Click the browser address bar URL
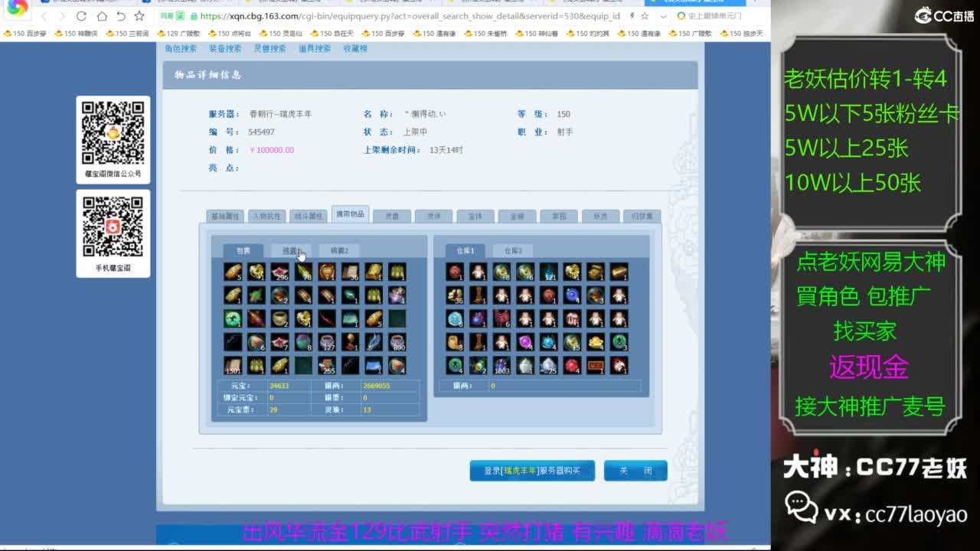 (410, 16)
